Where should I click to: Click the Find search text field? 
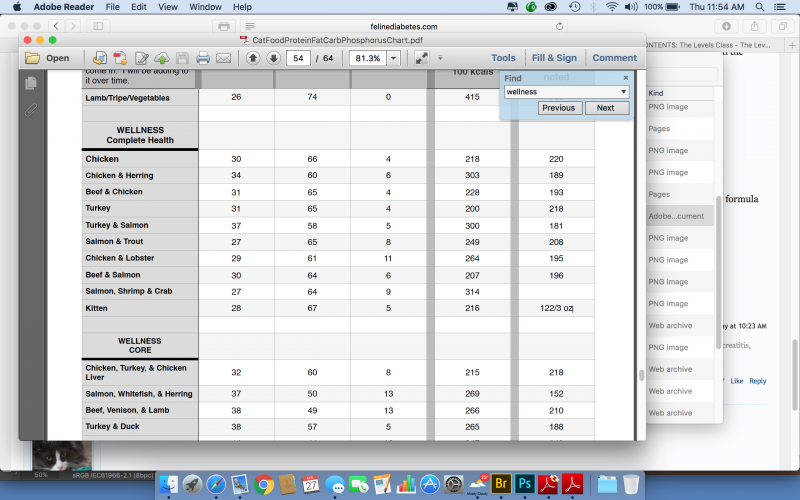[x=561, y=92]
